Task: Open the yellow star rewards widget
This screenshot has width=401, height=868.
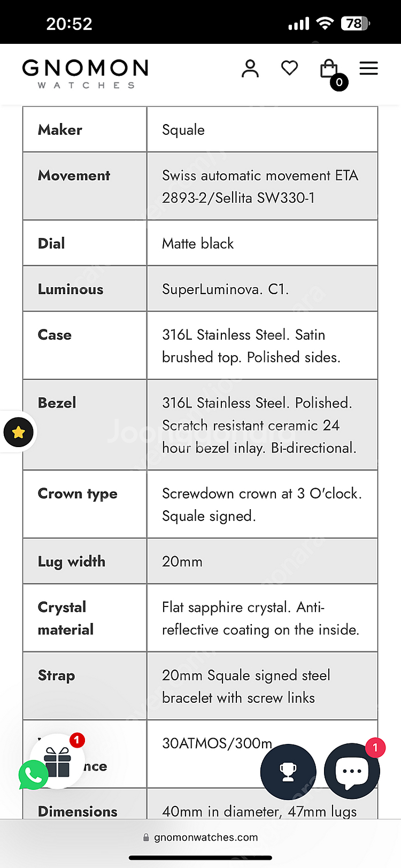Action: (18, 432)
